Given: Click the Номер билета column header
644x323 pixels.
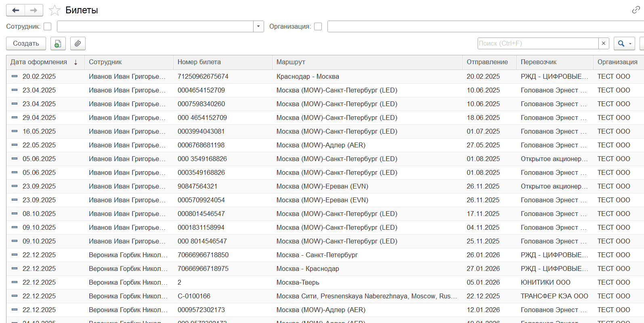Looking at the screenshot, I should click(199, 62).
